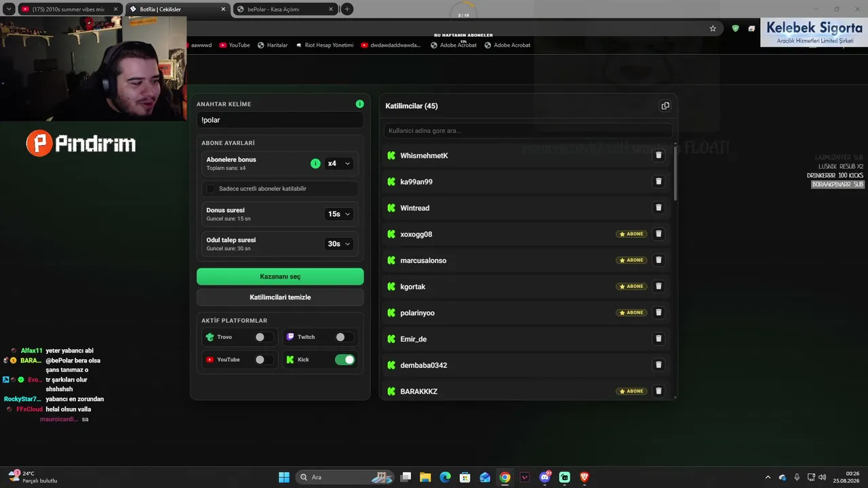The image size is (868, 488).
Task: Open the volume control in system tray
Action: (x=822, y=477)
